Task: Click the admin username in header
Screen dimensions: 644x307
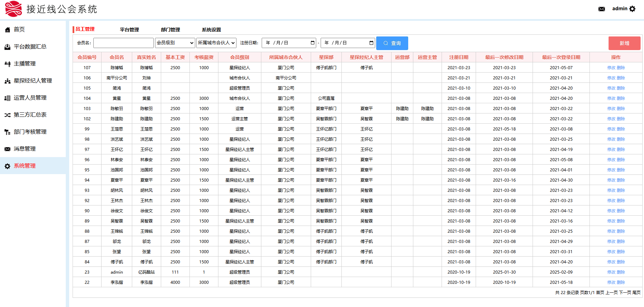Action: point(620,9)
